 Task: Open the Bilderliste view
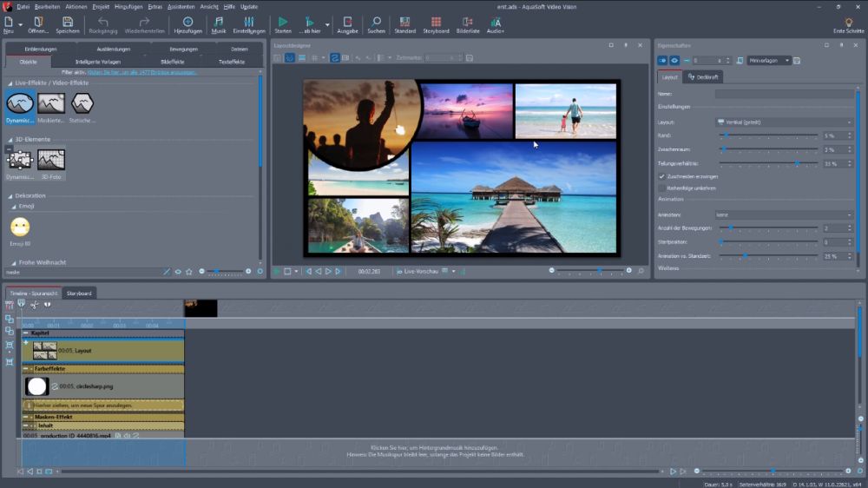pyautogui.click(x=467, y=22)
